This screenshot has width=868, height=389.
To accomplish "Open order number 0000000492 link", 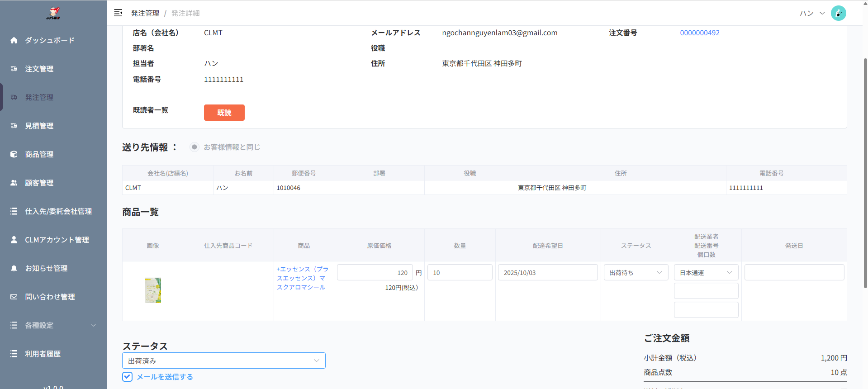I will point(699,33).
